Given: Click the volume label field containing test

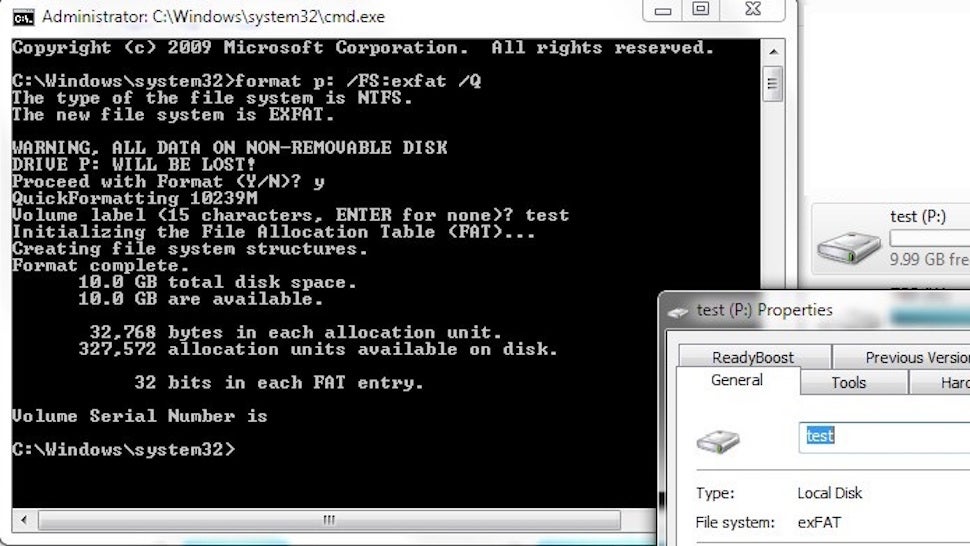Looking at the screenshot, I should (885, 437).
